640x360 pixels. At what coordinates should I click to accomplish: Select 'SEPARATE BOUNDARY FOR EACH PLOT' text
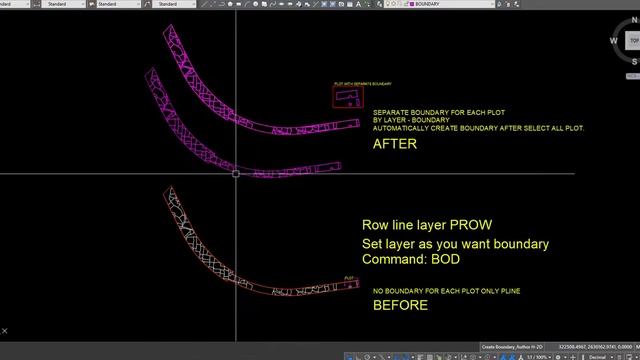[439, 112]
